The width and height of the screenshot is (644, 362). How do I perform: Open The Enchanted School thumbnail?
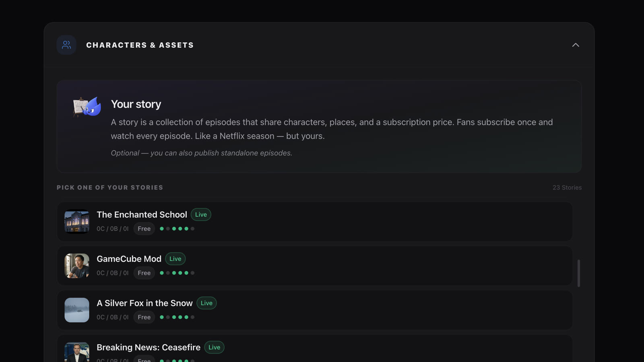pos(77,222)
